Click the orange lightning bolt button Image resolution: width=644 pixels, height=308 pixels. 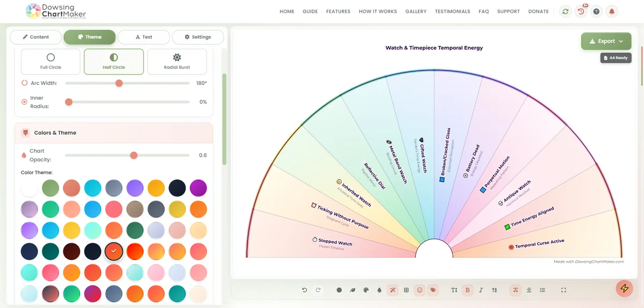click(x=624, y=288)
